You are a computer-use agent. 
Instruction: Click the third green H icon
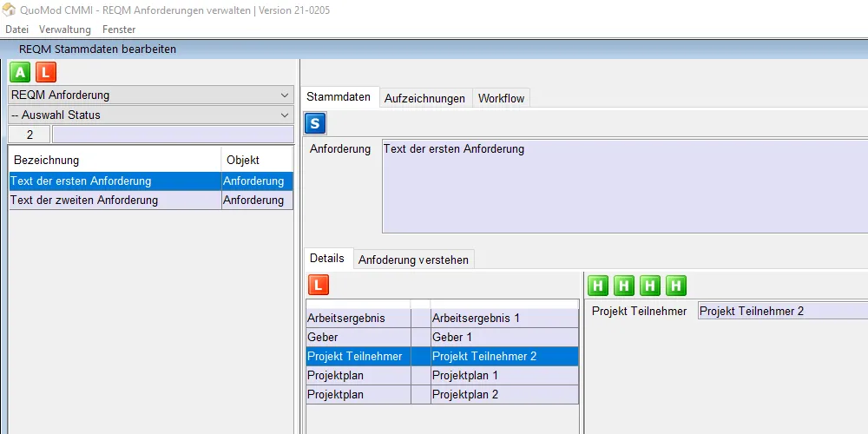pos(650,285)
